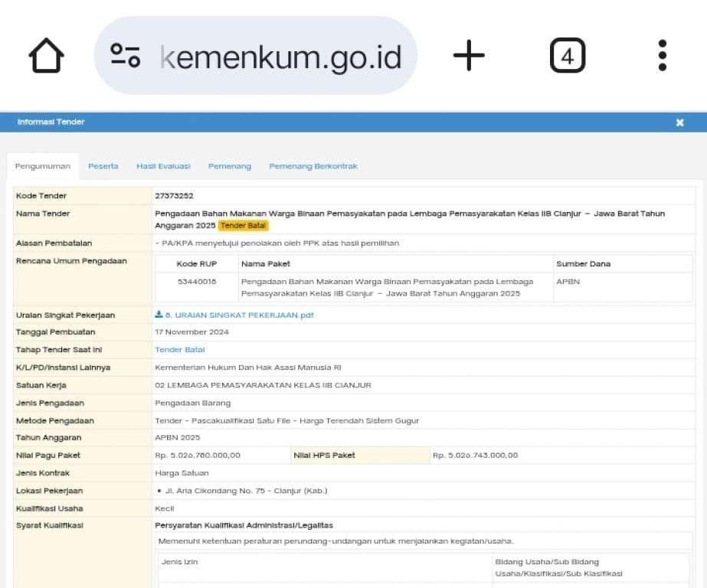Screen dimensions: 707x588
Task: Select tender code 27373252
Action: tap(174, 196)
